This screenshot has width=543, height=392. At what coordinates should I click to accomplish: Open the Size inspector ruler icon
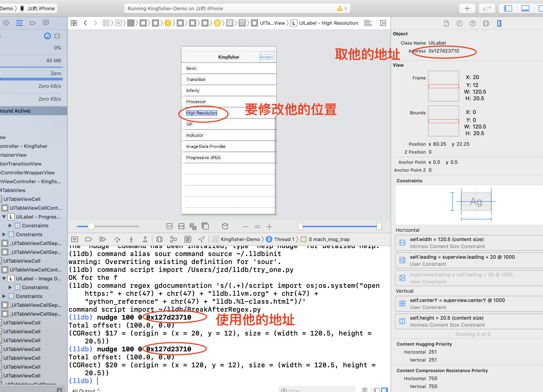(499, 23)
